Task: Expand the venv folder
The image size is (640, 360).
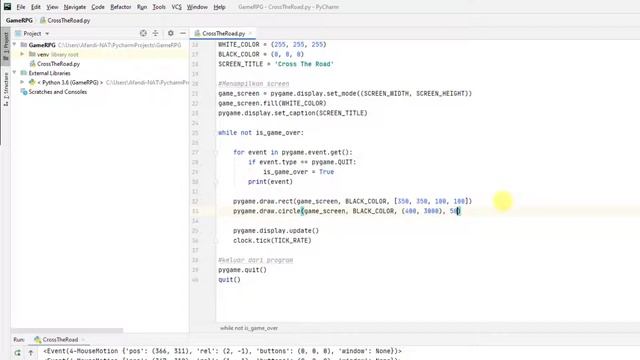Action: pyautogui.click(x=22, y=54)
